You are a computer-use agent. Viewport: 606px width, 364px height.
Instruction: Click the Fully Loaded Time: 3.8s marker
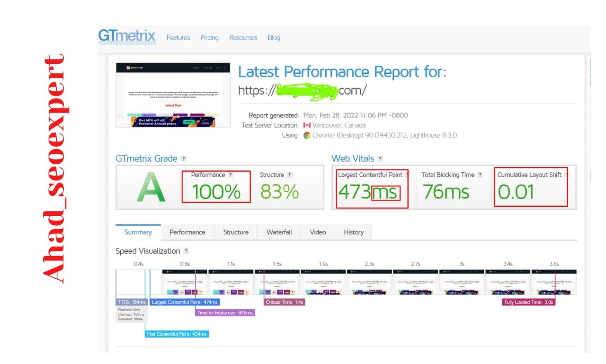coord(529,302)
